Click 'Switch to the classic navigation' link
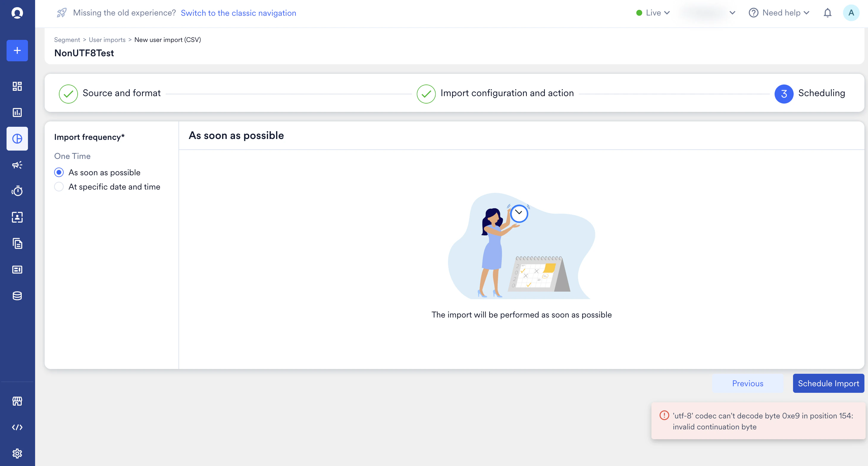This screenshot has height=466, width=868. click(x=238, y=13)
